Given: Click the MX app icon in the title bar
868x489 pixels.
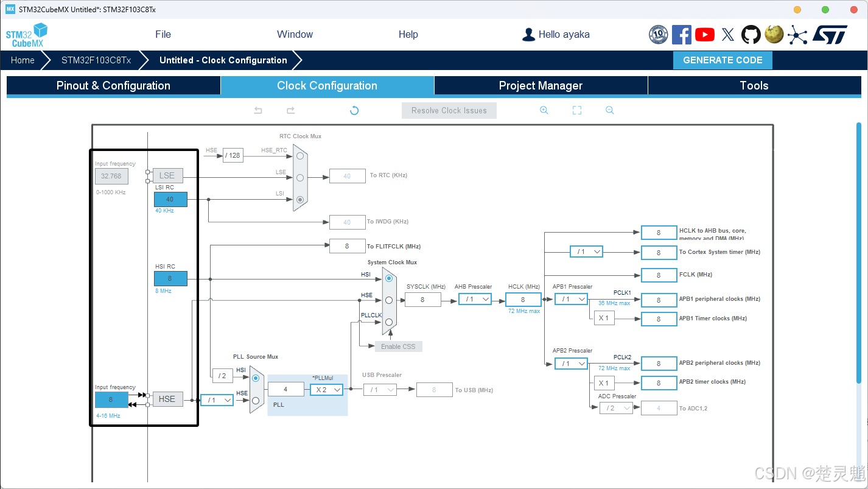Looking at the screenshot, I should 10,9.
